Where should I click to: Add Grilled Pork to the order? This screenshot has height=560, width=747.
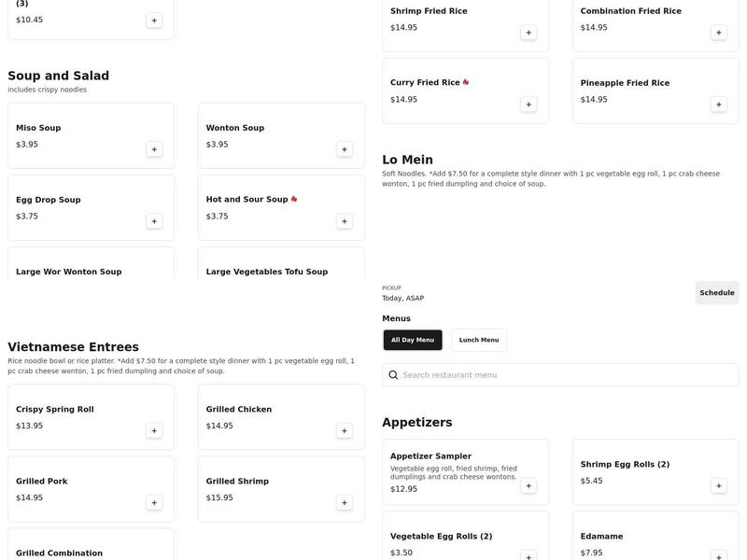pyautogui.click(x=154, y=503)
